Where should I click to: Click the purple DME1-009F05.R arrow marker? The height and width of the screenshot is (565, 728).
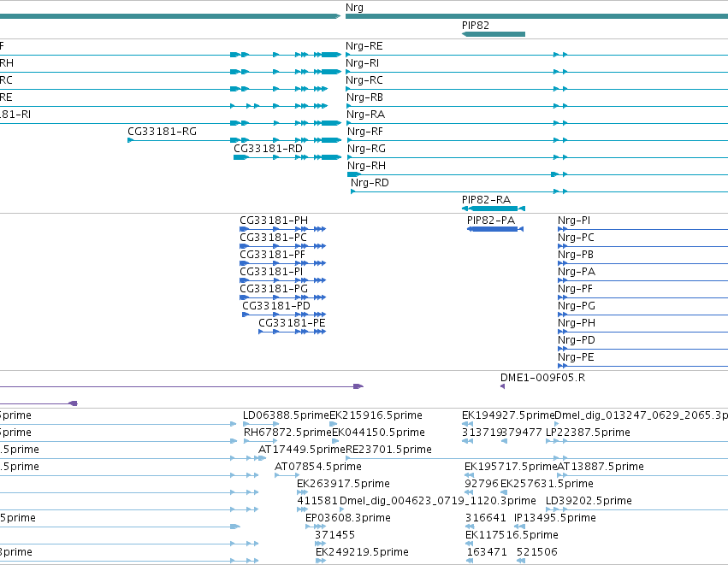[x=502, y=386]
